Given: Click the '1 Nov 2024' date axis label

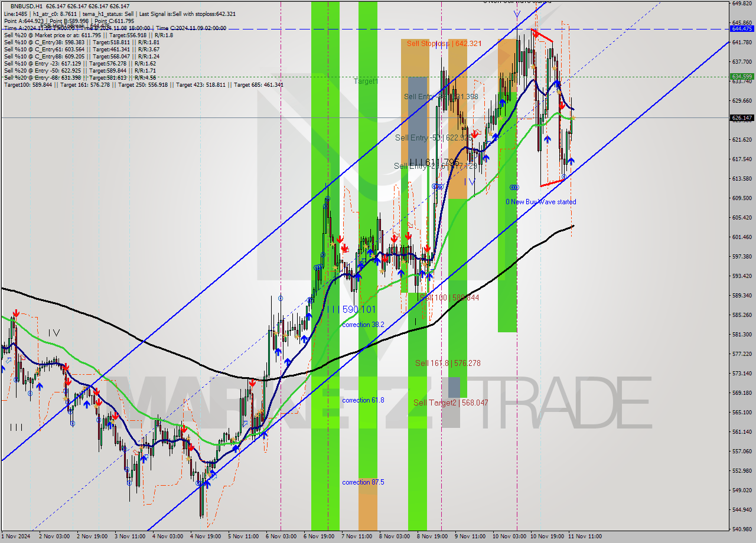Looking at the screenshot, I should click(16, 537).
